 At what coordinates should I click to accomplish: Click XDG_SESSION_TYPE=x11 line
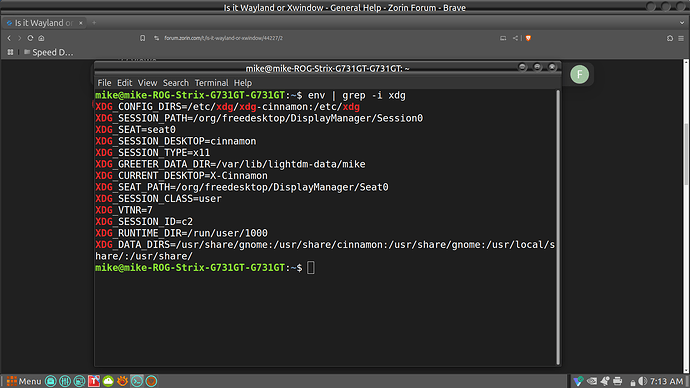(x=153, y=153)
